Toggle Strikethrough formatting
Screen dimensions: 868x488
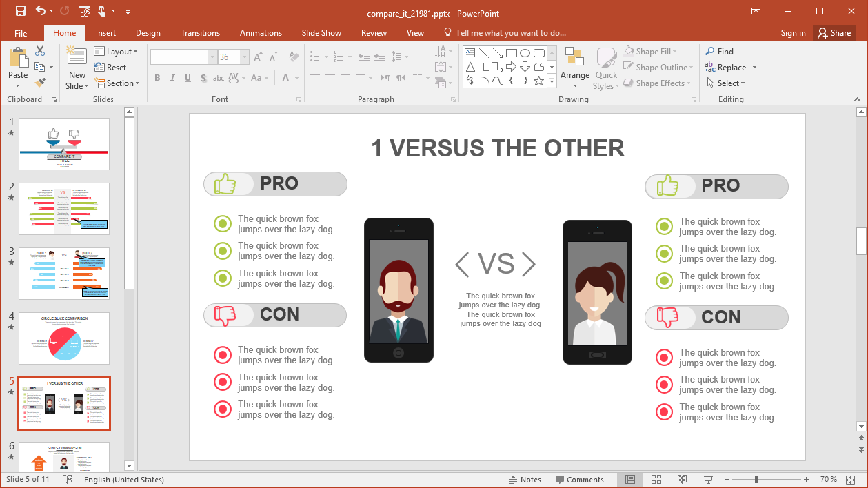(218, 78)
